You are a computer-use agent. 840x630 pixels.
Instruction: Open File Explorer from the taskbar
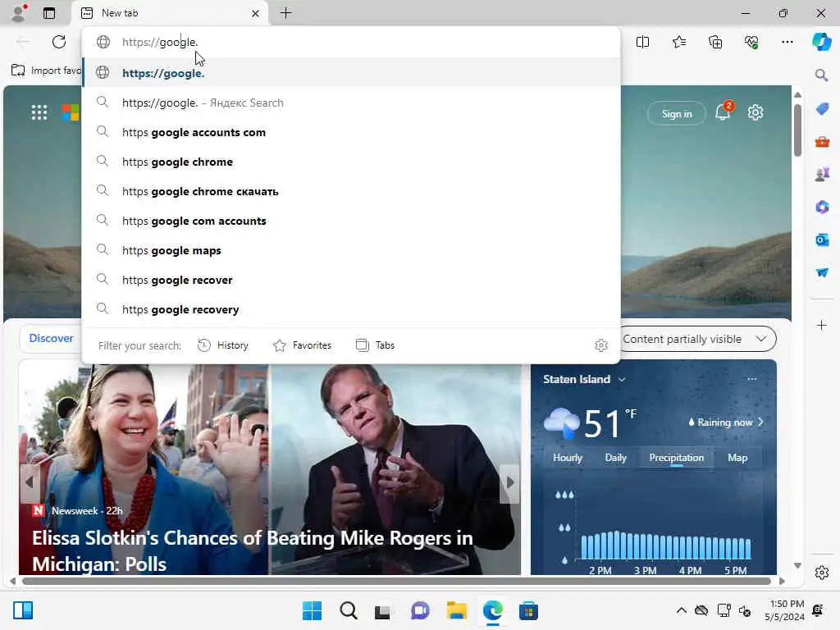[456, 610]
